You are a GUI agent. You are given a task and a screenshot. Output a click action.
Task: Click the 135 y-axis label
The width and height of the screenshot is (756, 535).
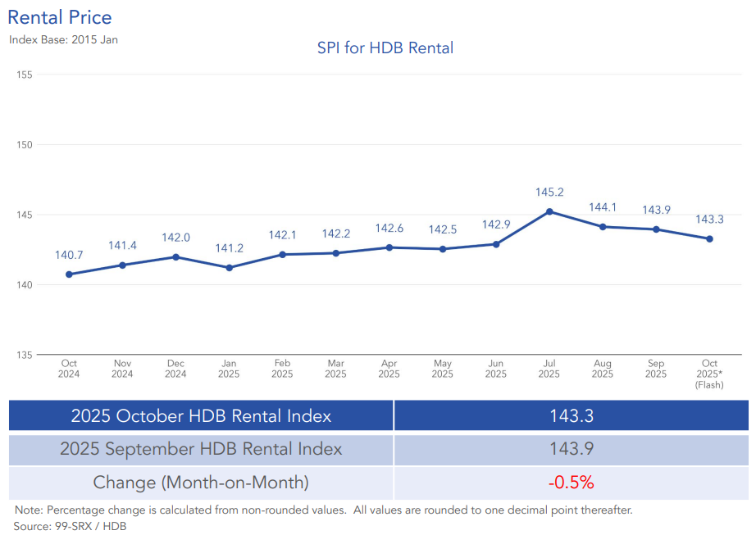pyautogui.click(x=24, y=355)
